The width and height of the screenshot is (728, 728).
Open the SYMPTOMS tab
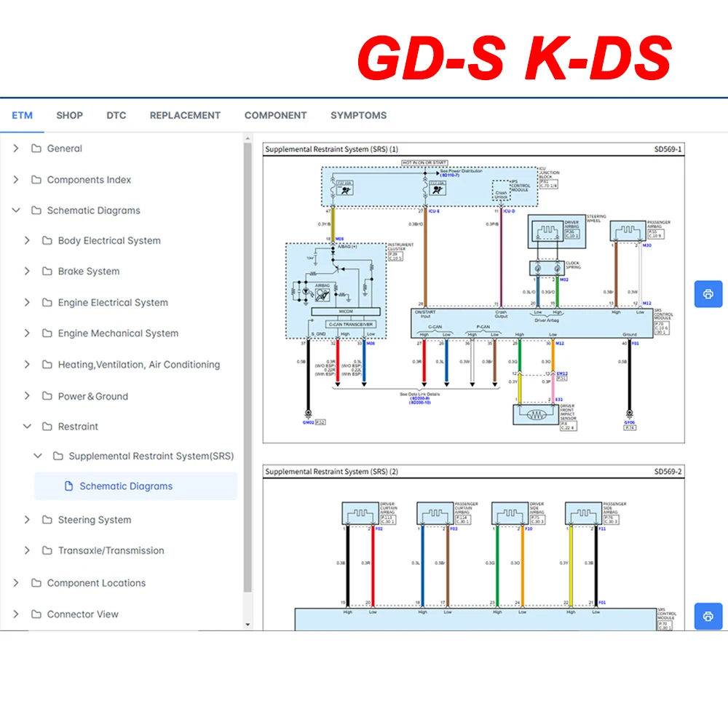[x=358, y=115]
